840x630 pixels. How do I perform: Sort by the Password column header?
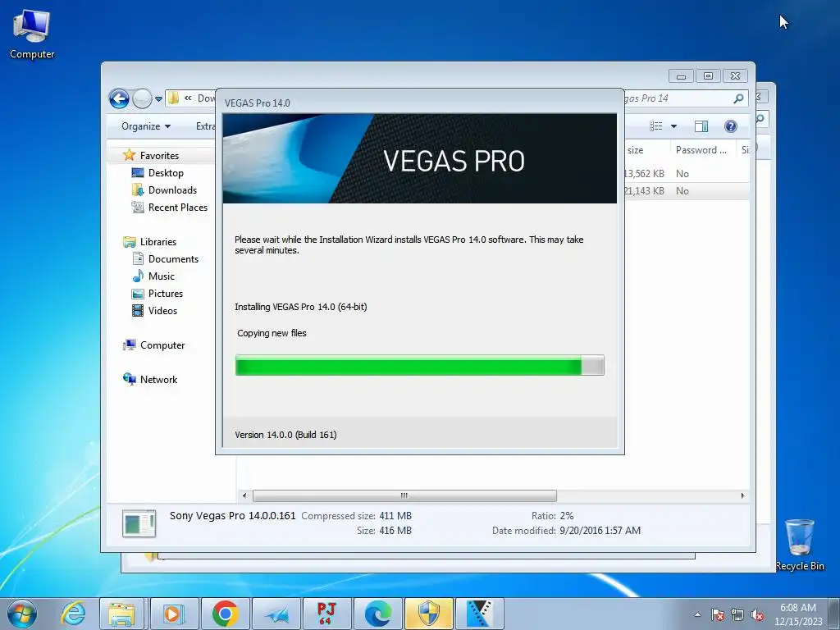tap(701, 150)
